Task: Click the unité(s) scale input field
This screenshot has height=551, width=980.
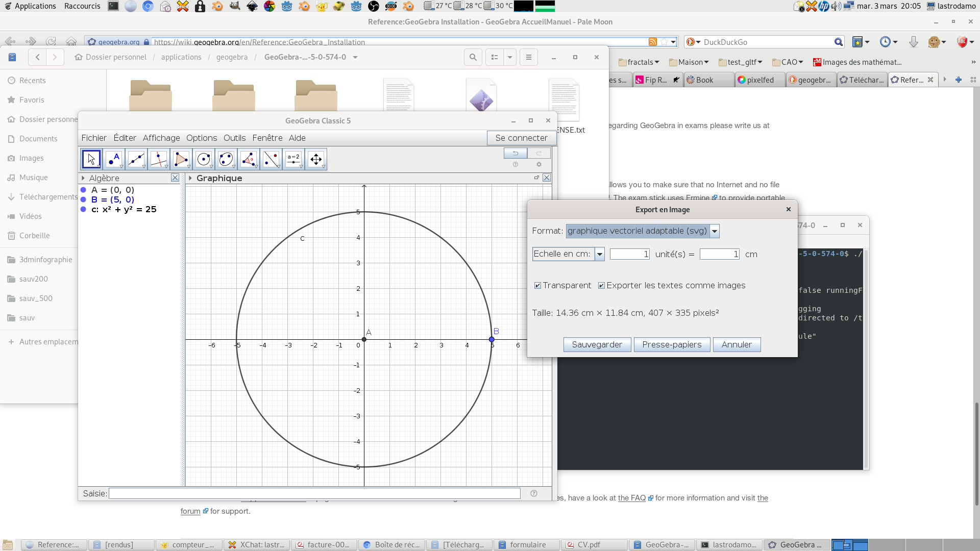Action: [630, 254]
